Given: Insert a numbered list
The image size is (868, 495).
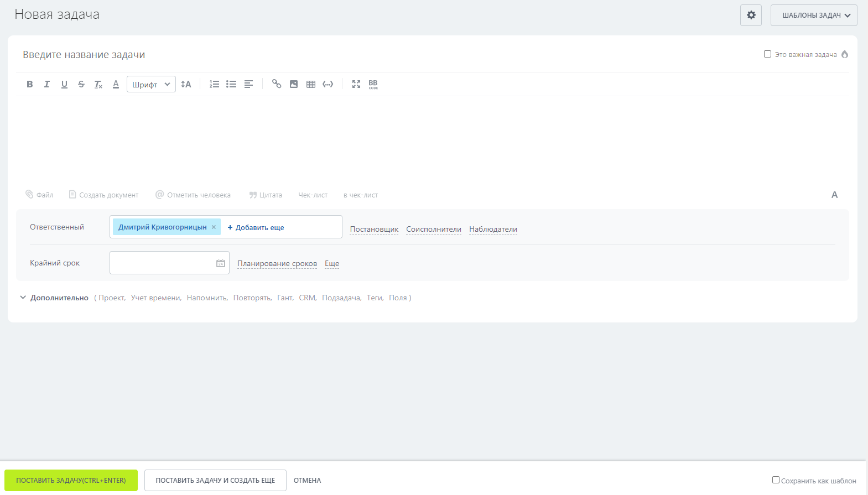Looking at the screenshot, I should [x=214, y=84].
